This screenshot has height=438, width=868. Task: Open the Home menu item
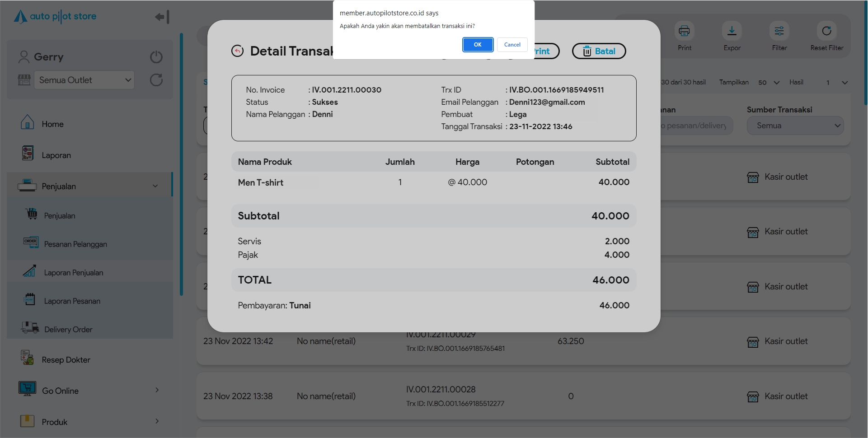[52, 124]
